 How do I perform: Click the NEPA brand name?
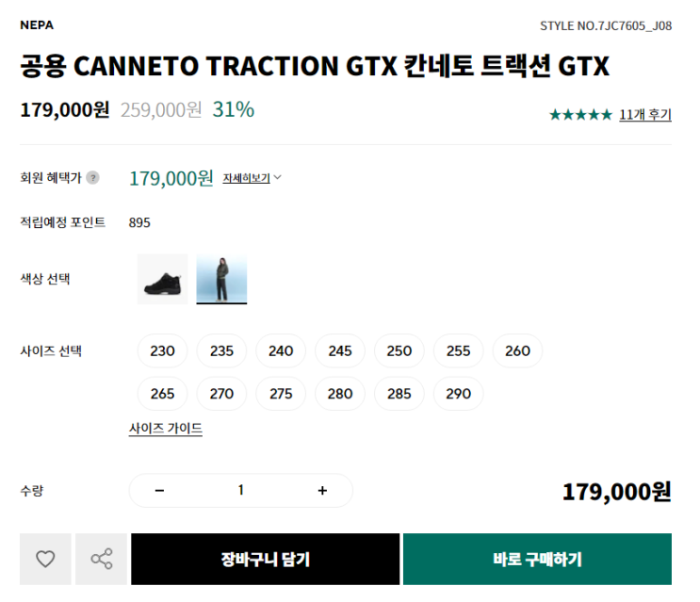tap(37, 24)
